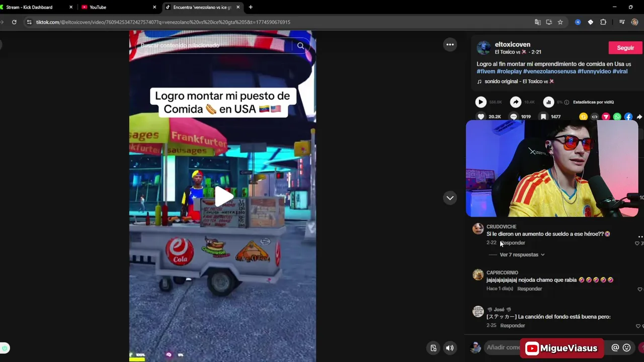The width and height of the screenshot is (644, 362).
Task: Click the blue extension icon in toolbar
Action: pyautogui.click(x=578, y=22)
